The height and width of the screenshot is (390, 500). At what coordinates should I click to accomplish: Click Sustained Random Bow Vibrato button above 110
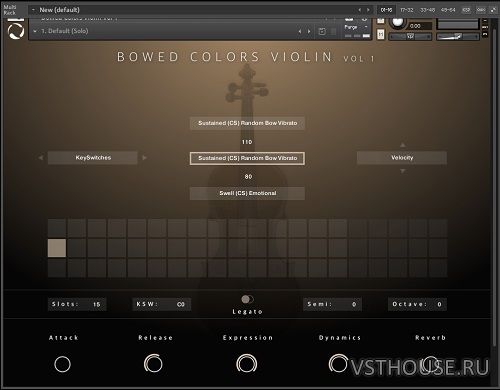247,123
